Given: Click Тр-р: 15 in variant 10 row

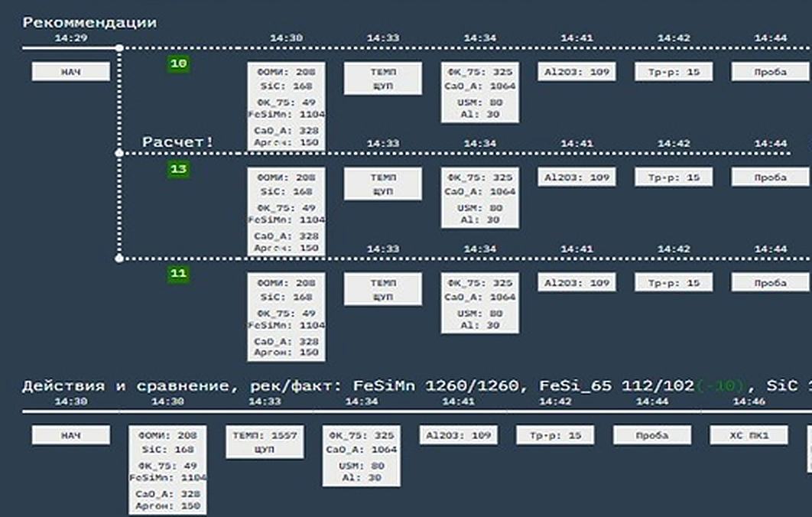Looking at the screenshot, I should [674, 71].
